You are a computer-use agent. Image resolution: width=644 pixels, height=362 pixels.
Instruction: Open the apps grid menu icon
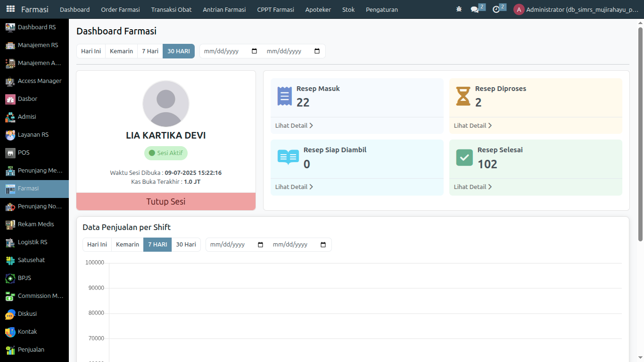click(x=10, y=9)
